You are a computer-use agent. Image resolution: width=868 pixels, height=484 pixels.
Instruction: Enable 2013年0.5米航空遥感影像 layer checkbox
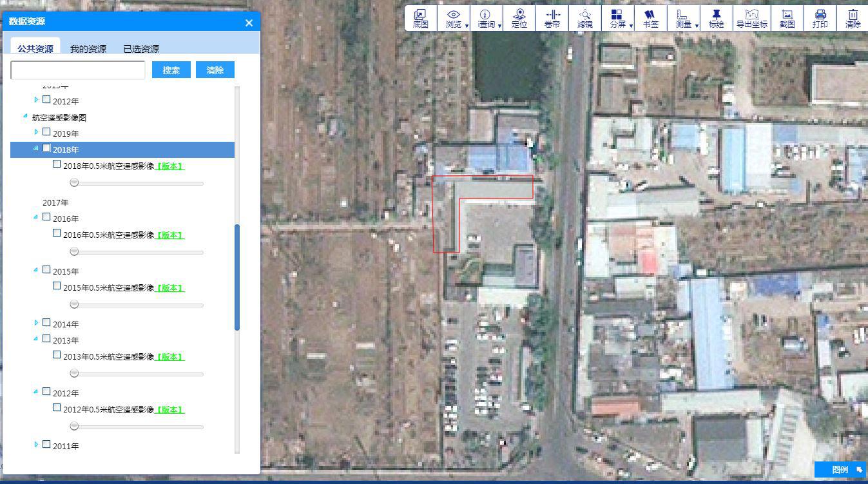point(57,355)
